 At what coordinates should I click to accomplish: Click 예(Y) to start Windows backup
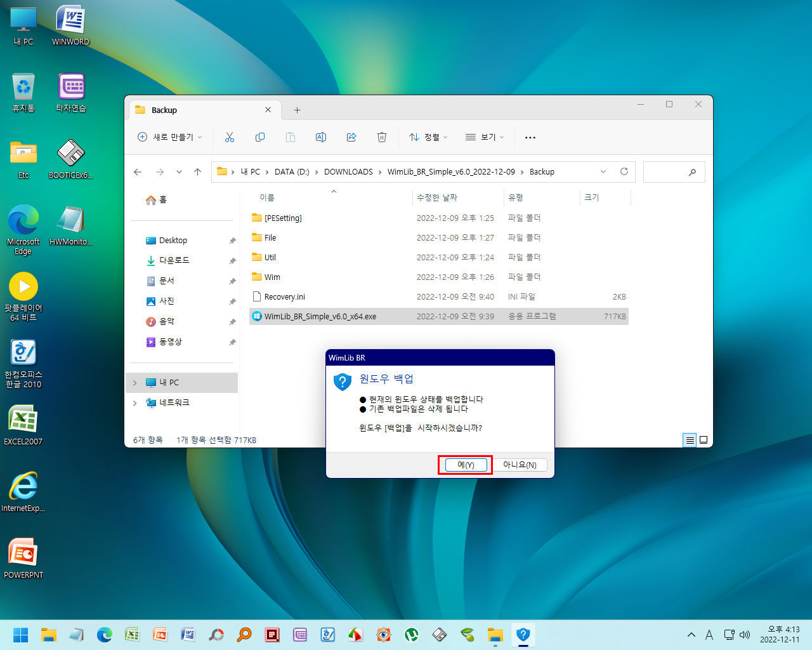click(466, 465)
